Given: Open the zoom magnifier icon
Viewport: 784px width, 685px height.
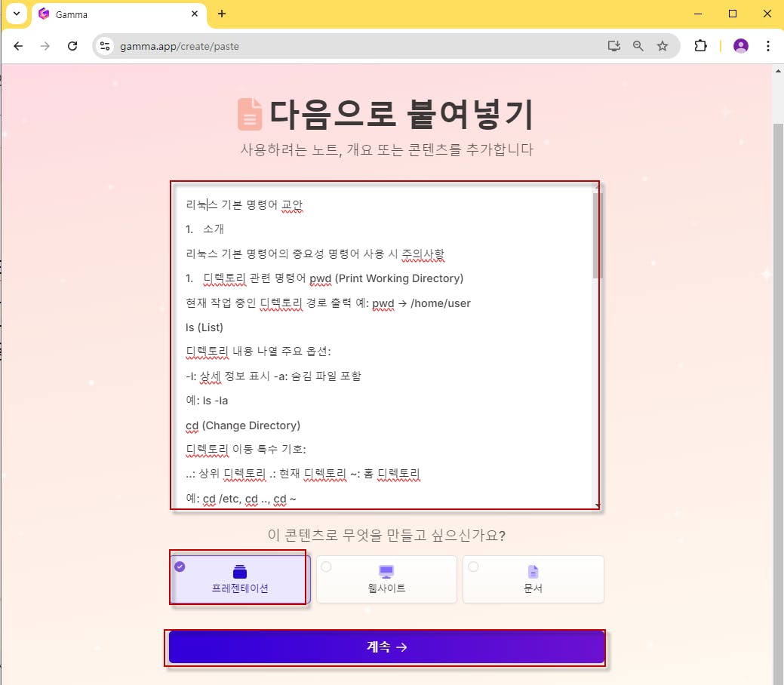Looking at the screenshot, I should click(x=638, y=46).
